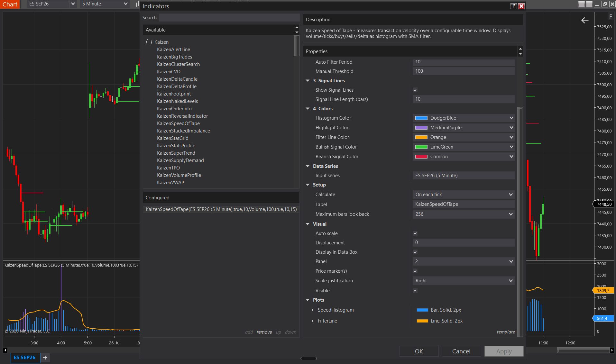Uncheck the Price marker(s) checkbox
The width and height of the screenshot is (616, 364).
[415, 271]
